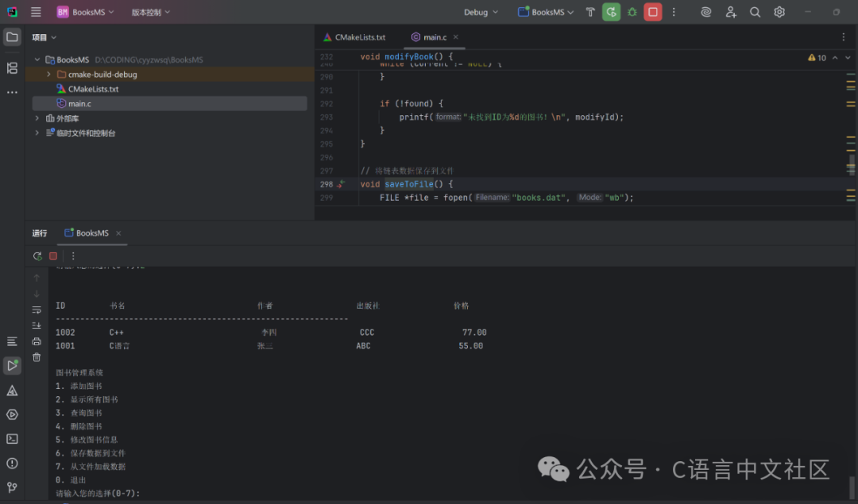858x504 pixels.
Task: Stop program in run panel toolbar
Action: click(53, 256)
